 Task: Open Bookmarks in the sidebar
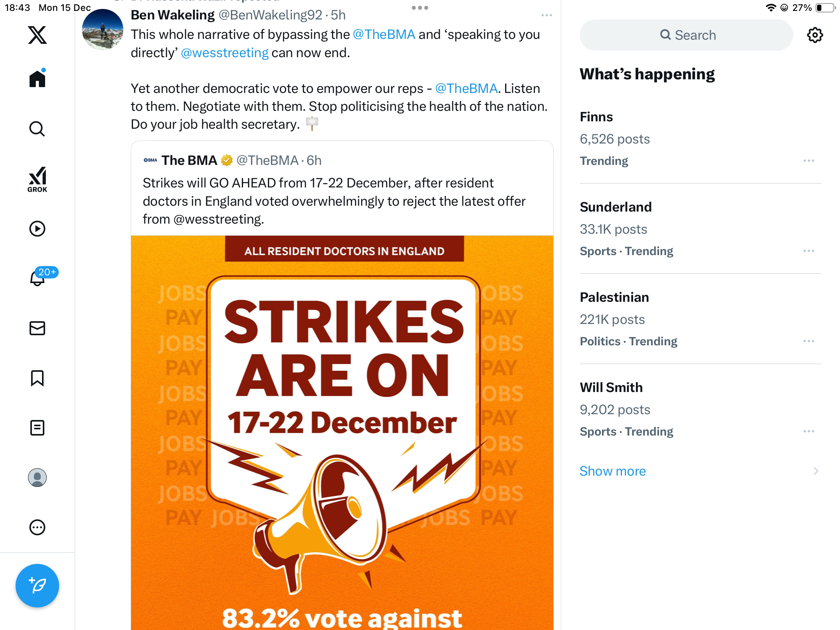pyautogui.click(x=37, y=378)
